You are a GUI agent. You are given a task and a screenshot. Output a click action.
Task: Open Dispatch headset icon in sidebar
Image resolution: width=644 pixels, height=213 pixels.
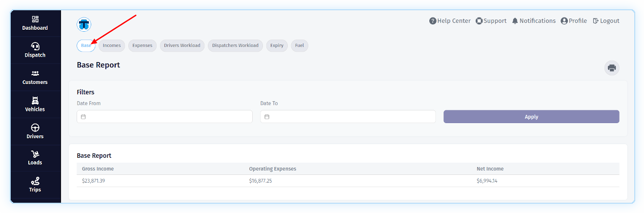pyautogui.click(x=35, y=46)
